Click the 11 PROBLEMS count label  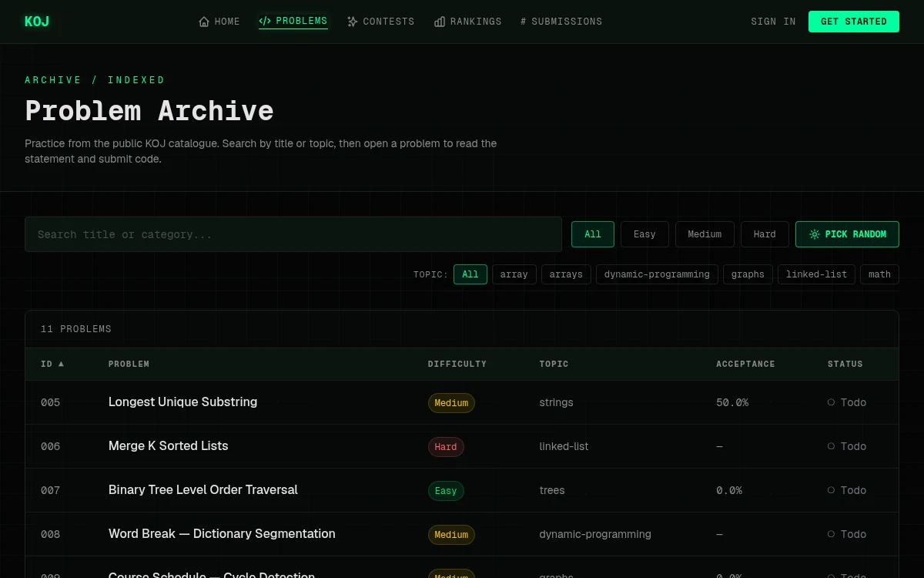click(x=76, y=329)
